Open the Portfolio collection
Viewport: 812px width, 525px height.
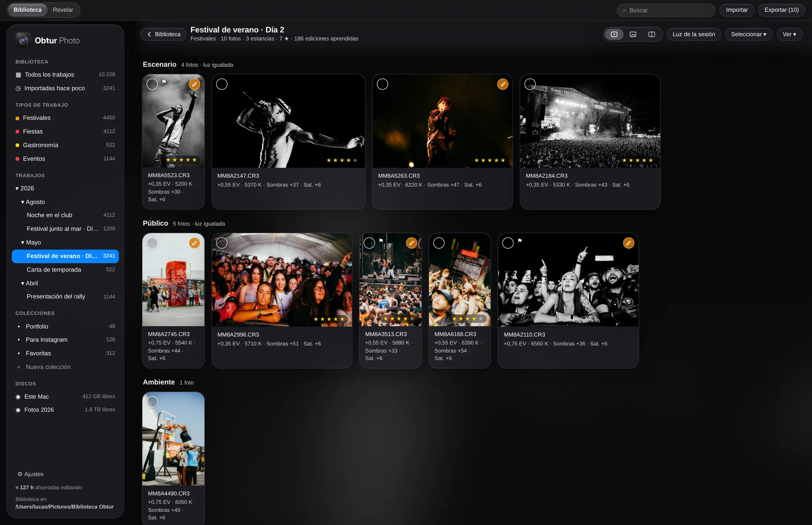click(x=65, y=326)
